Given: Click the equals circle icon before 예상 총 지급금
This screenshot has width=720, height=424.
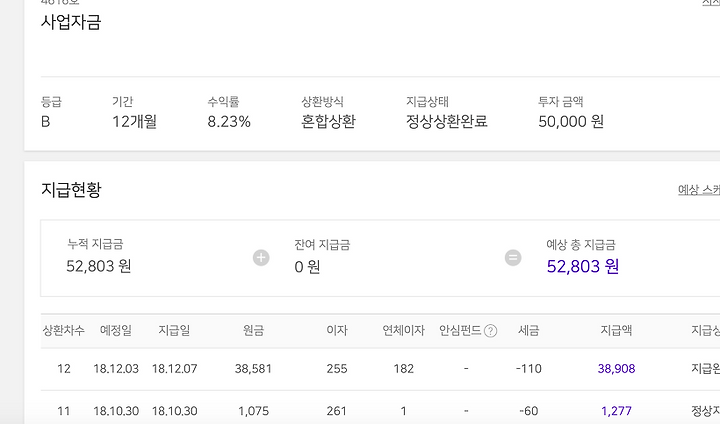Looking at the screenshot, I should (x=513, y=258).
